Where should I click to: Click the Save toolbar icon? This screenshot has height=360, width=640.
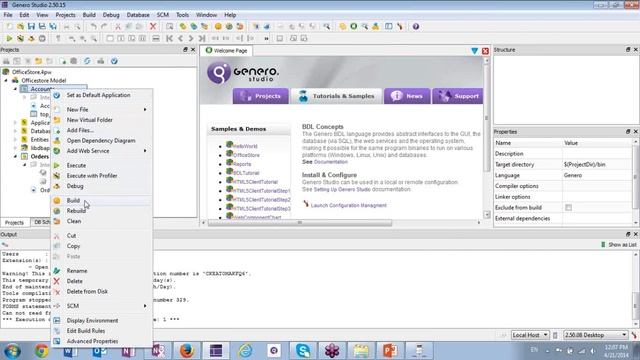31,27
